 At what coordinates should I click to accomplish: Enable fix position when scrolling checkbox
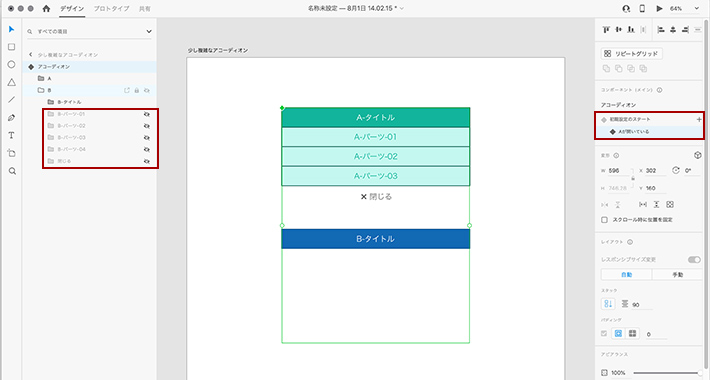[x=604, y=220]
